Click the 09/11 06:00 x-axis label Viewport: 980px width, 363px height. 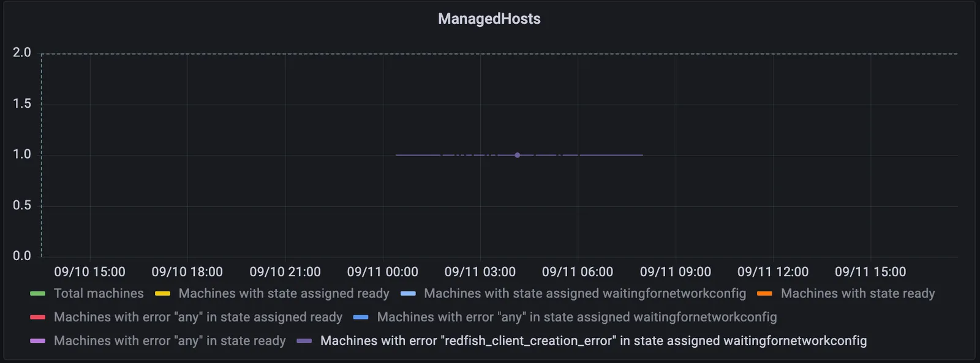pyautogui.click(x=578, y=272)
